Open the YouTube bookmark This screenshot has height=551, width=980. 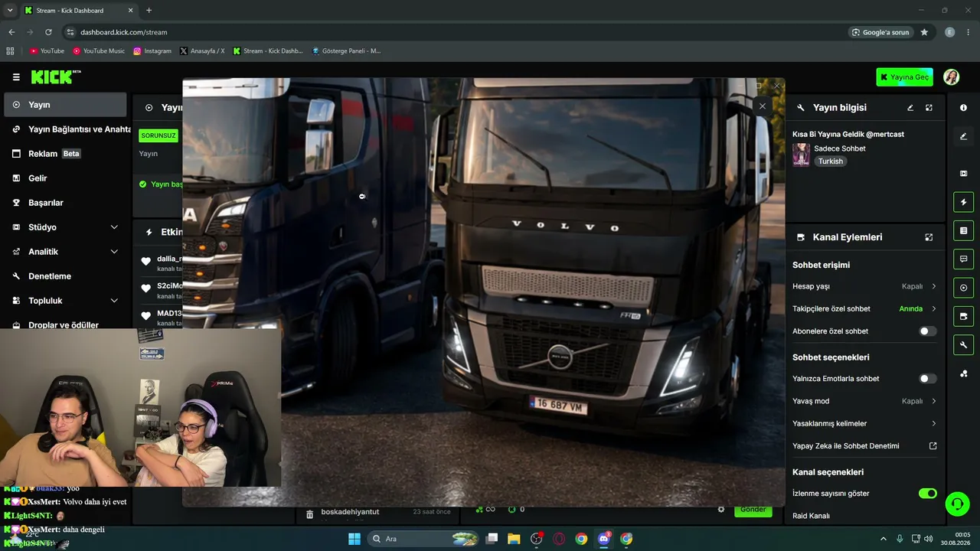47,51
